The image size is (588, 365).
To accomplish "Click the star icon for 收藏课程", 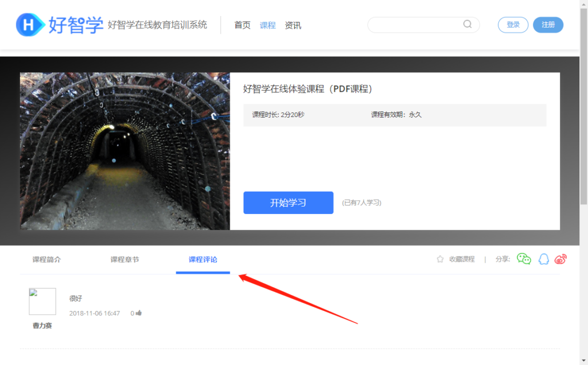I will click(x=440, y=259).
